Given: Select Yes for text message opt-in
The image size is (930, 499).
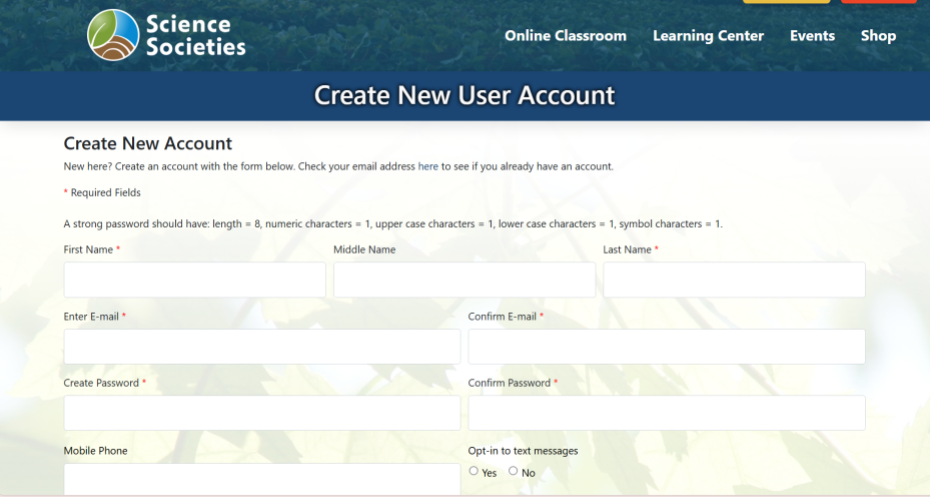Looking at the screenshot, I should click(473, 471).
